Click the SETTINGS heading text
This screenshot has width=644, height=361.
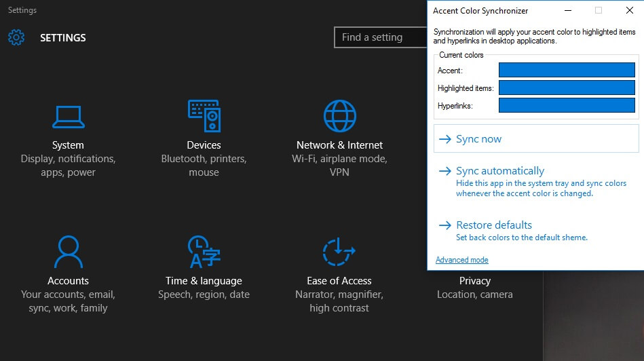click(x=63, y=38)
